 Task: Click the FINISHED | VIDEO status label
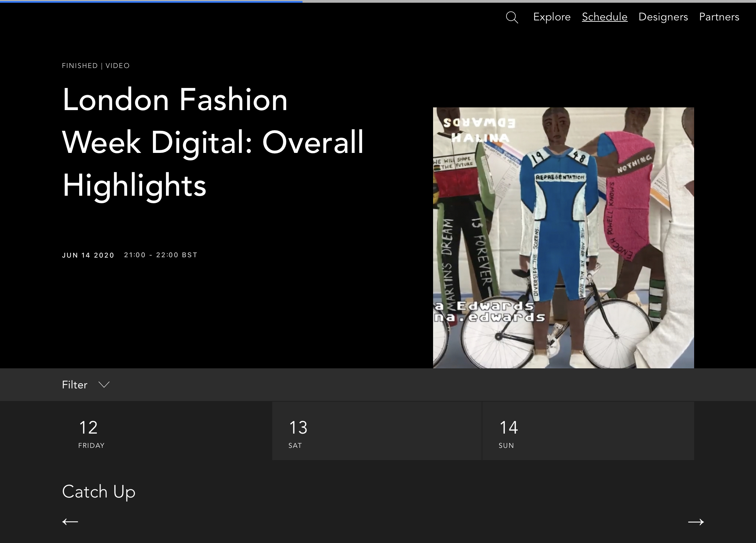coord(96,66)
